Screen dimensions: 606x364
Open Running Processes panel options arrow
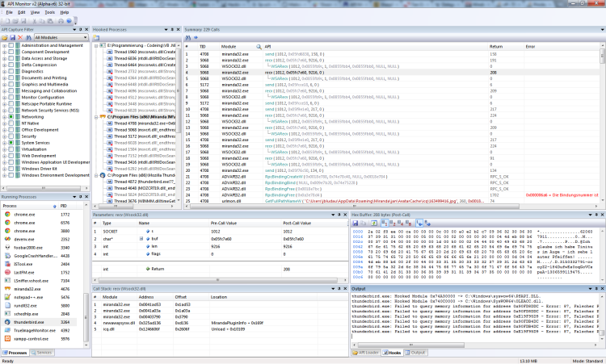pos(74,196)
